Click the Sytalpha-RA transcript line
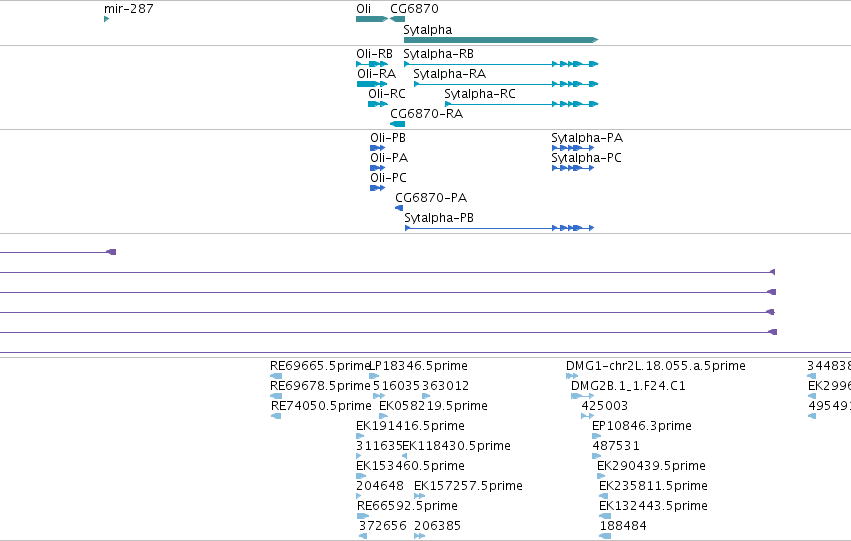Viewport: 851px width, 541px height. (x=506, y=84)
